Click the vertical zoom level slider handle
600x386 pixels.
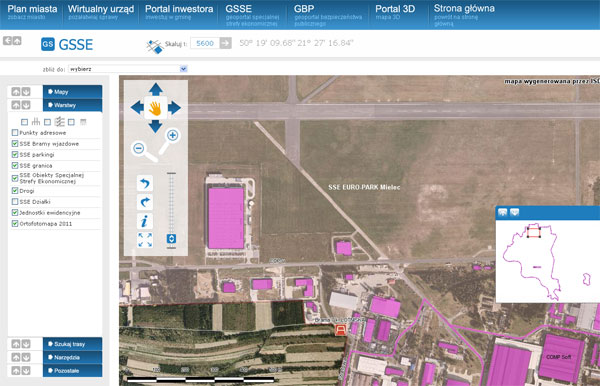pos(171,239)
